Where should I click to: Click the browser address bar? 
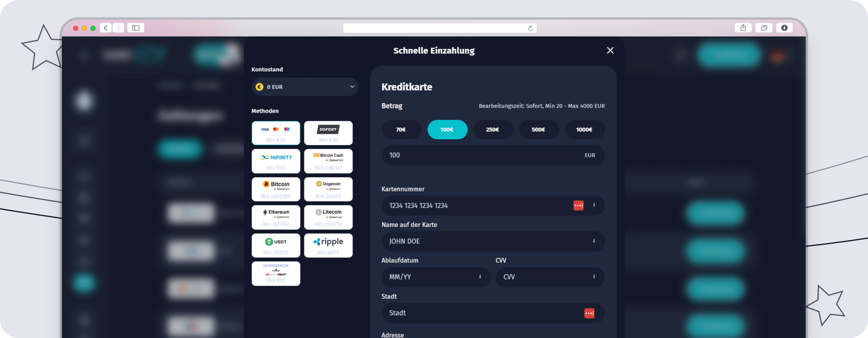point(439,28)
